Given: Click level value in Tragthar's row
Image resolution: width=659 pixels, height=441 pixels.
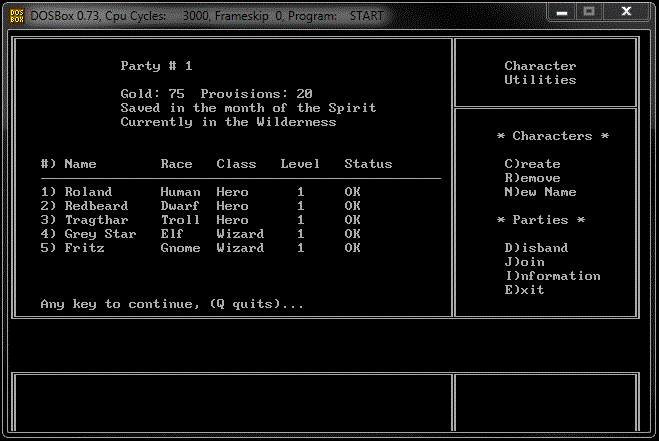Looking at the screenshot, I should point(301,220).
